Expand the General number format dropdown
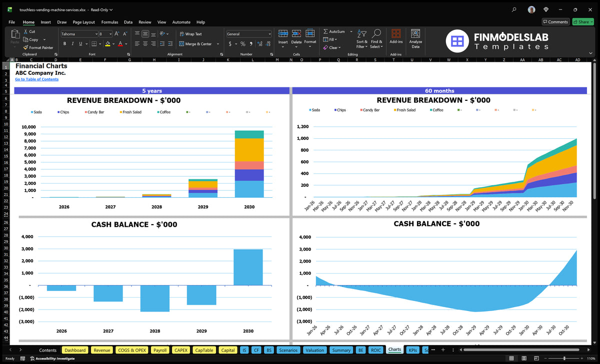The width and height of the screenshot is (600, 364). pos(269,34)
